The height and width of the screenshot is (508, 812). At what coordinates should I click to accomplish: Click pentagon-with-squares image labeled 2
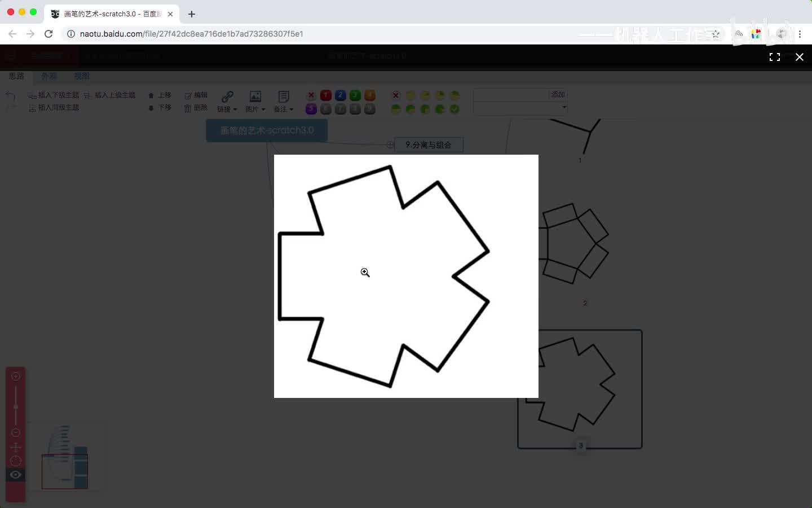pyautogui.click(x=574, y=243)
